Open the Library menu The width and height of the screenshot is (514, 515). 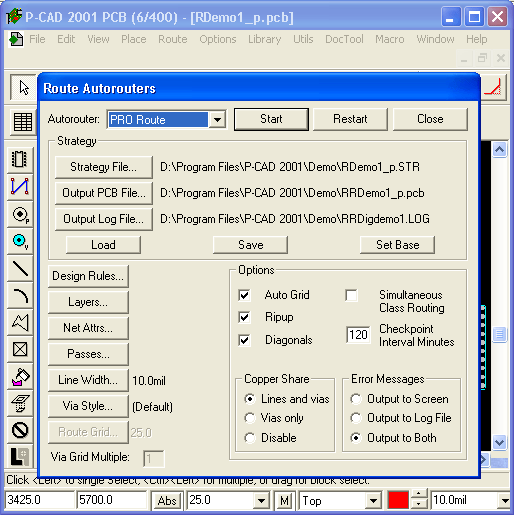tap(264, 39)
